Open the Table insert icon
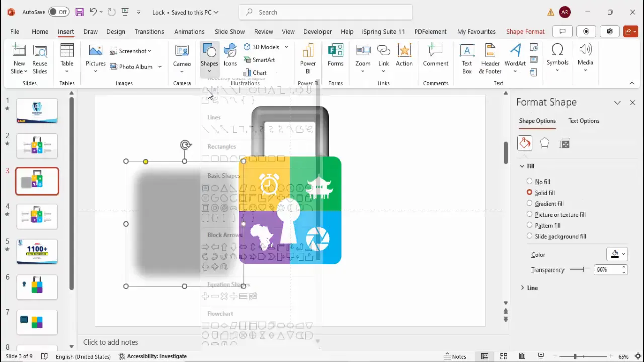 tap(67, 52)
